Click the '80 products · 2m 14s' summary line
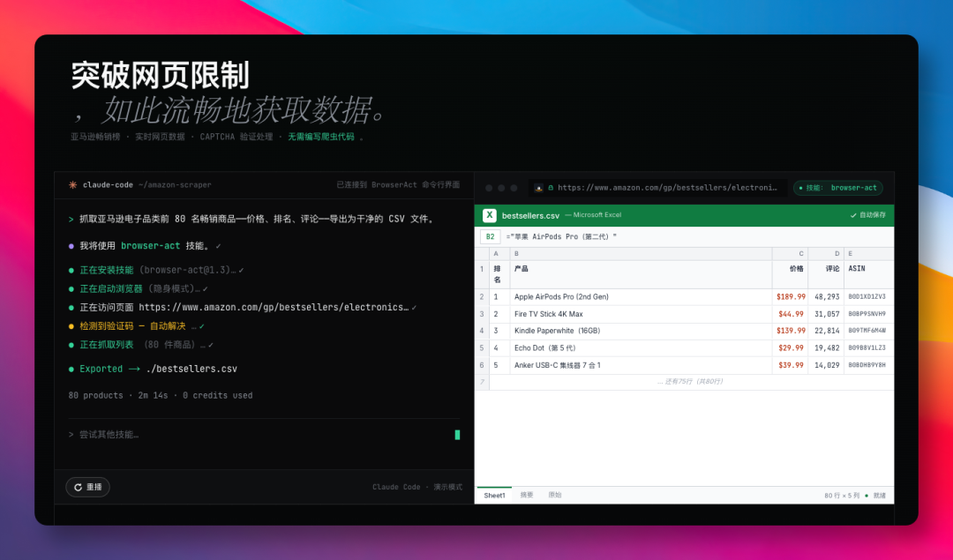Screen dimensions: 953x560 click(161, 395)
